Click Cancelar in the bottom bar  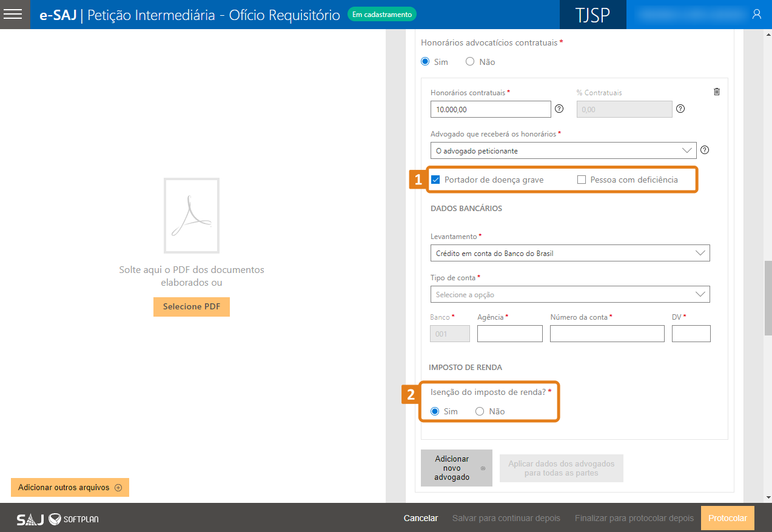tap(420, 519)
